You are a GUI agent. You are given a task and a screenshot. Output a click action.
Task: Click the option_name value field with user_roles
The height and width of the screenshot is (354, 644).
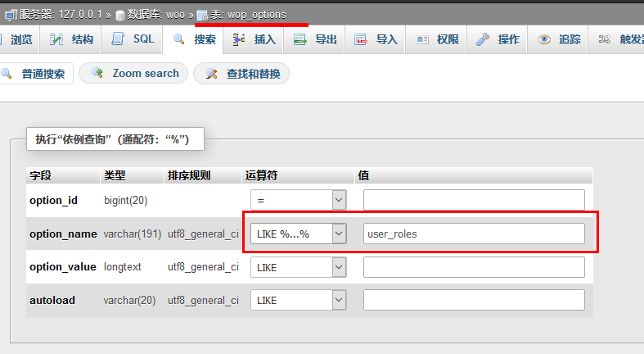click(474, 234)
